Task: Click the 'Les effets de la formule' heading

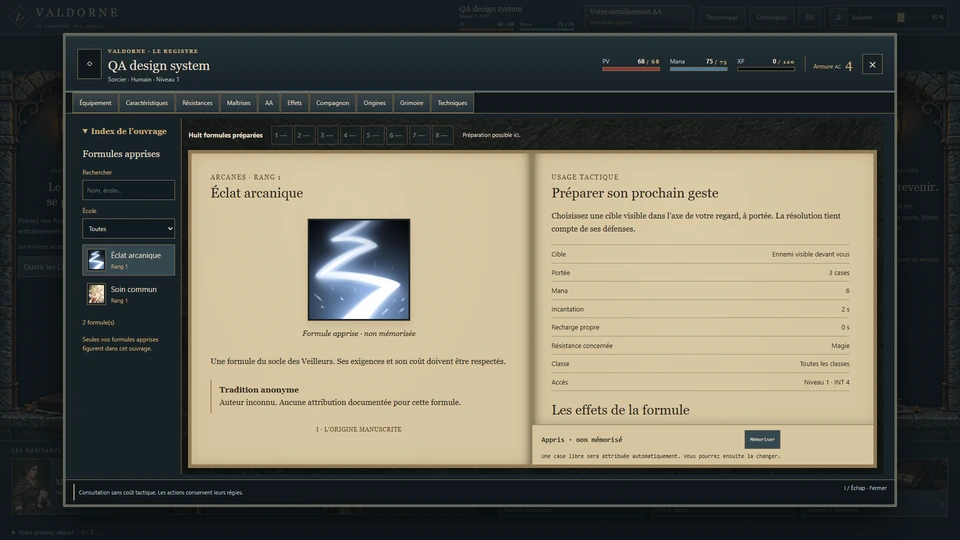Action: click(620, 410)
